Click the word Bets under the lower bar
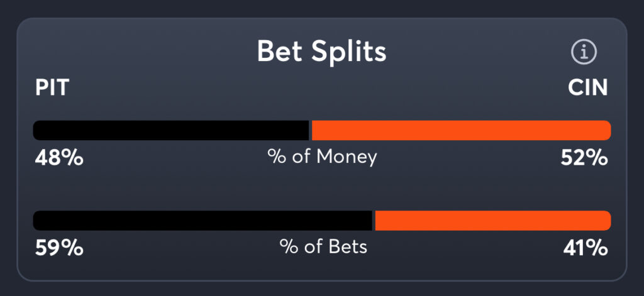 coord(348,246)
